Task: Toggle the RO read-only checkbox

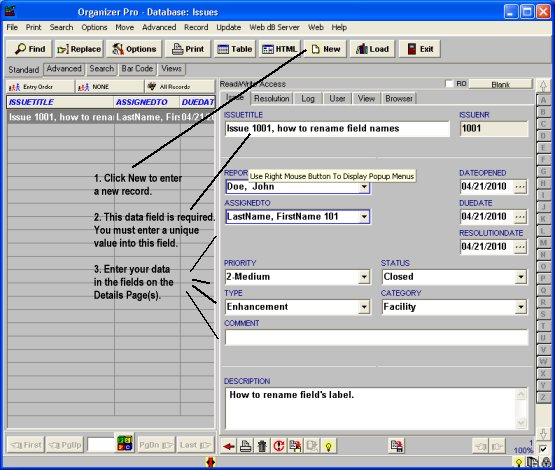Action: click(449, 84)
